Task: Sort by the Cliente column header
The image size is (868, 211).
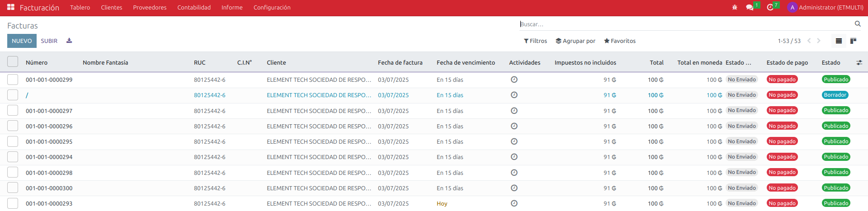Action: coord(276,62)
